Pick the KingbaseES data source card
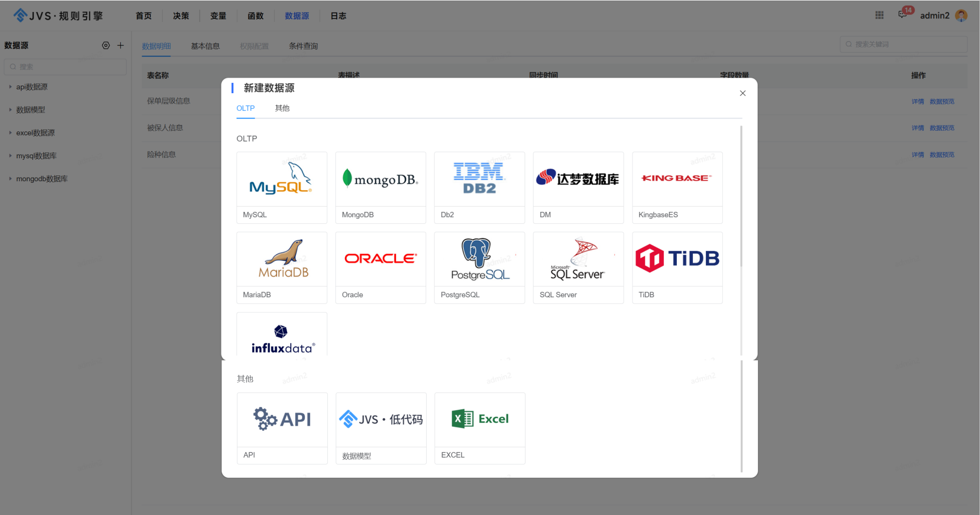The image size is (980, 515). [x=677, y=187]
